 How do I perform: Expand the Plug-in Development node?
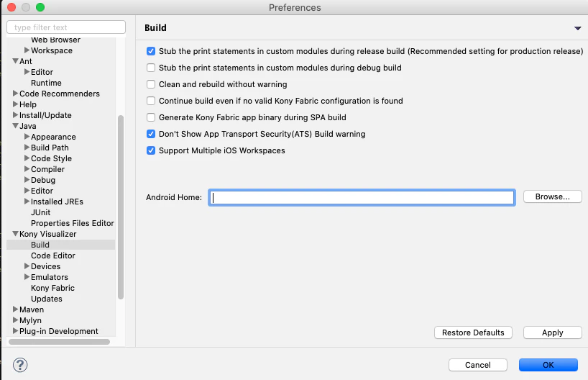[x=15, y=331]
